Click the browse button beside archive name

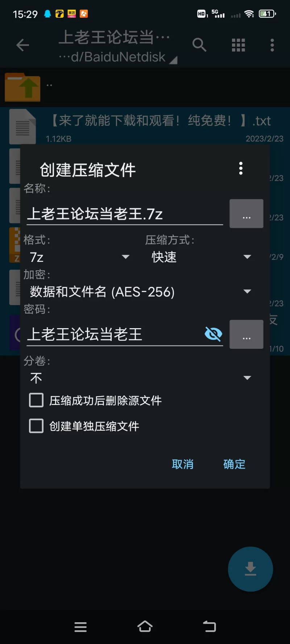coord(246,214)
